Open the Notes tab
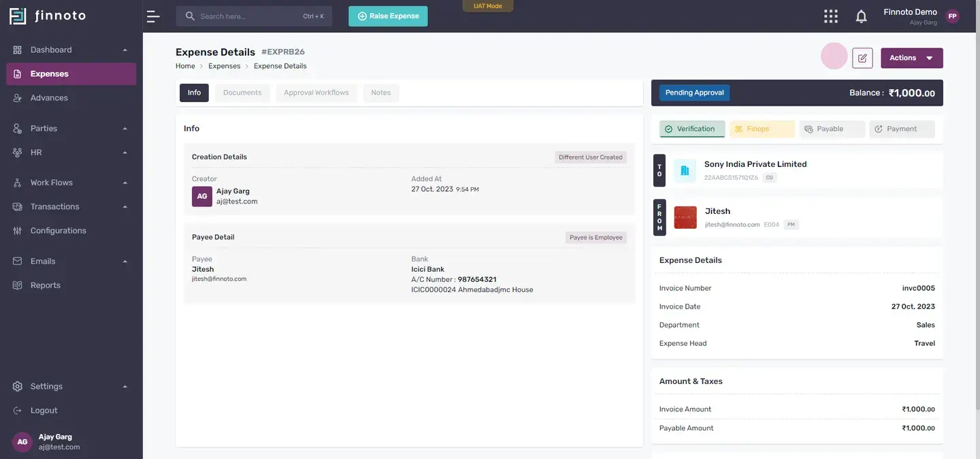The width and height of the screenshot is (980, 459). [381, 93]
